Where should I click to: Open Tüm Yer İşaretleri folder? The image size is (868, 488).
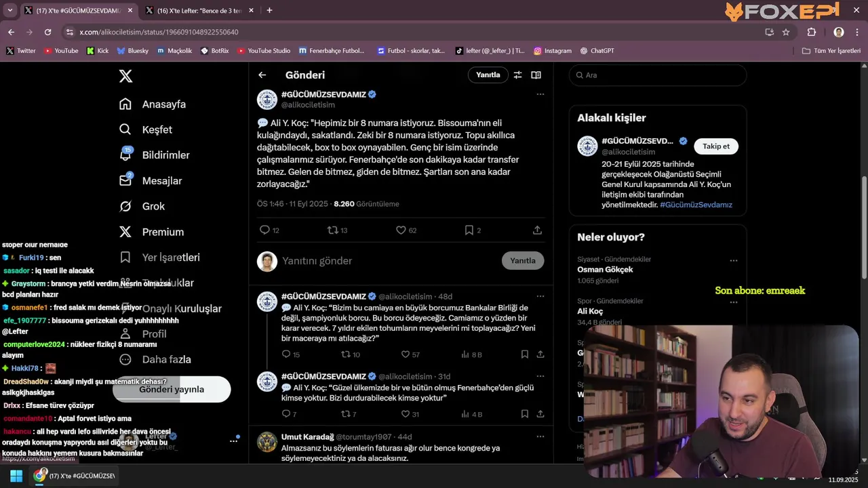click(x=831, y=51)
